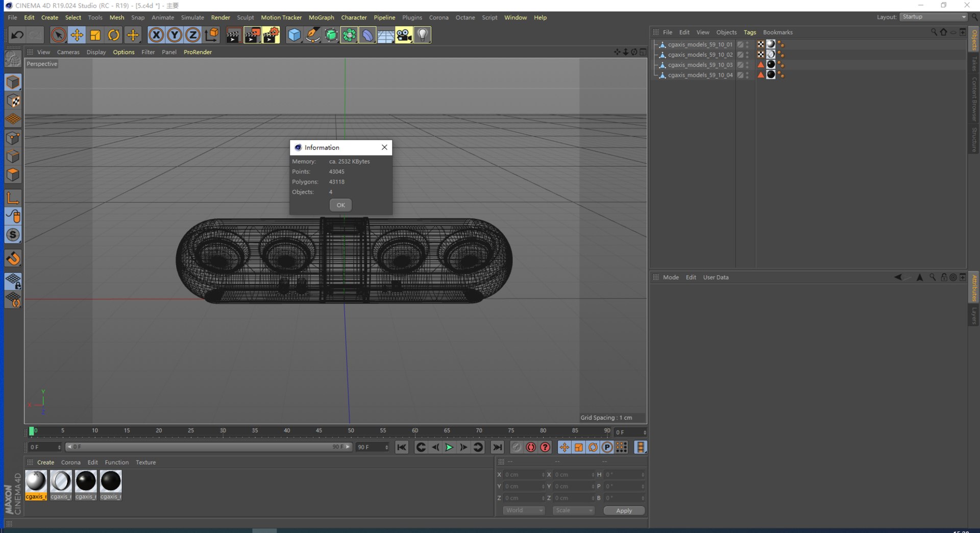Open the Layout Startup dropdown

coord(933,17)
